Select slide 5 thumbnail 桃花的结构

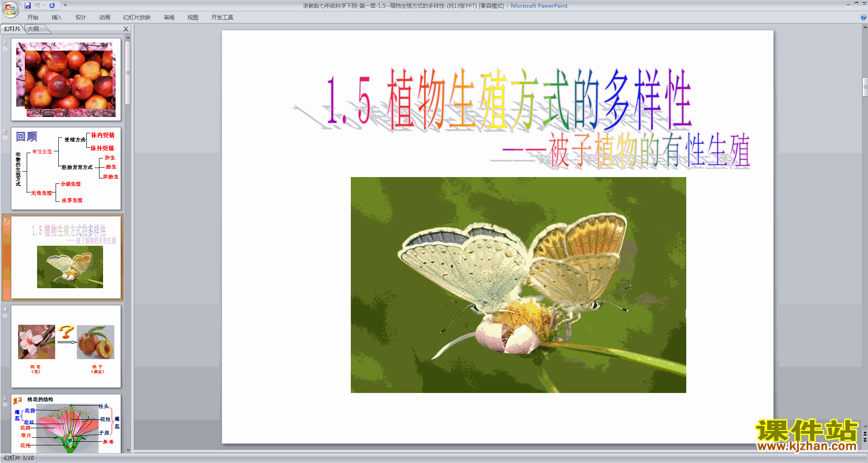click(66, 423)
